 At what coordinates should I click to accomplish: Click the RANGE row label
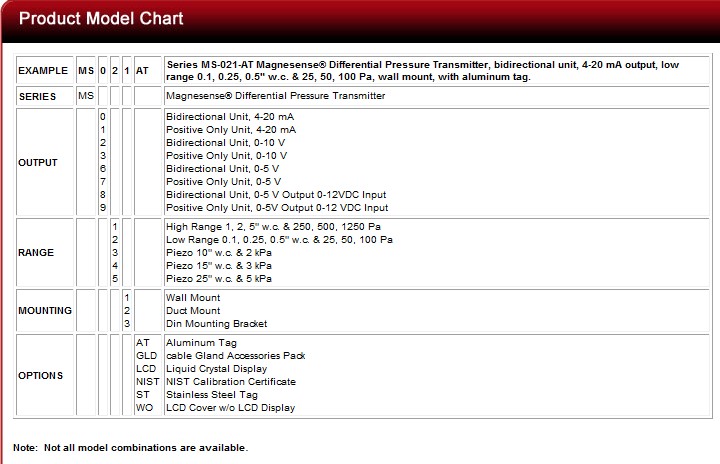click(36, 253)
